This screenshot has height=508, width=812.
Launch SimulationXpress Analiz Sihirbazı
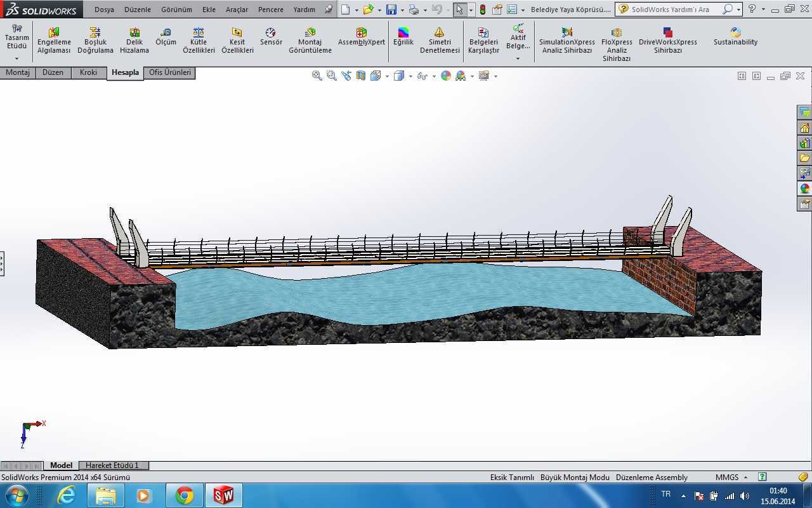[x=567, y=41]
